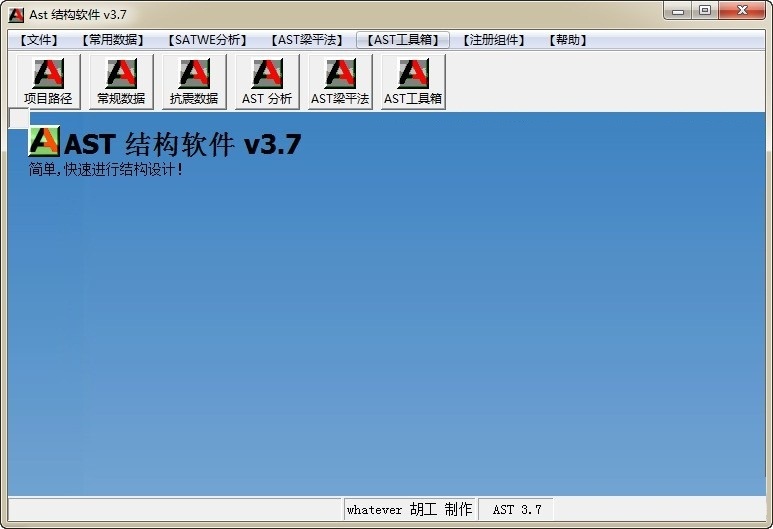The image size is (773, 529).
Task: Open the 项目路径 toolbar button
Action: pos(48,82)
